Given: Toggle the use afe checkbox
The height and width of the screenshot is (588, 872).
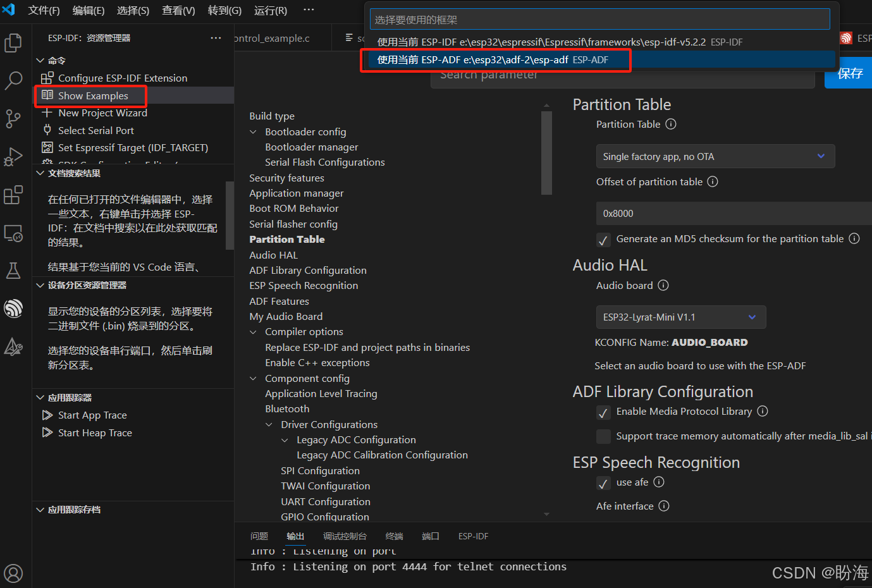Looking at the screenshot, I should pos(603,483).
